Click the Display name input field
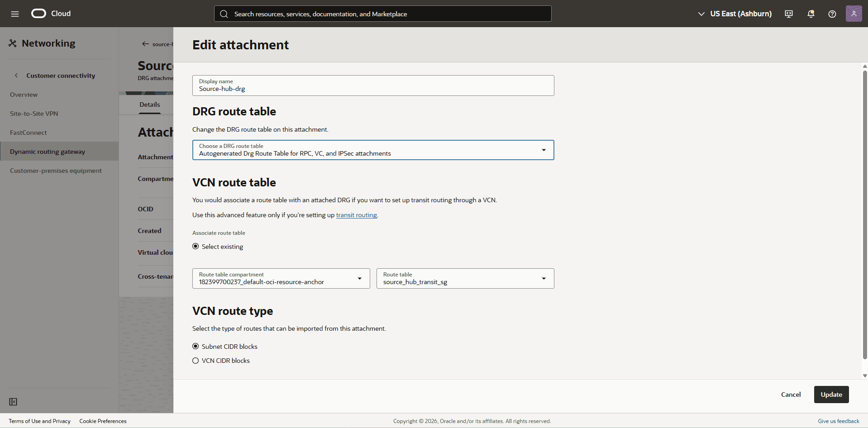This screenshot has width=868, height=428. pos(373,86)
